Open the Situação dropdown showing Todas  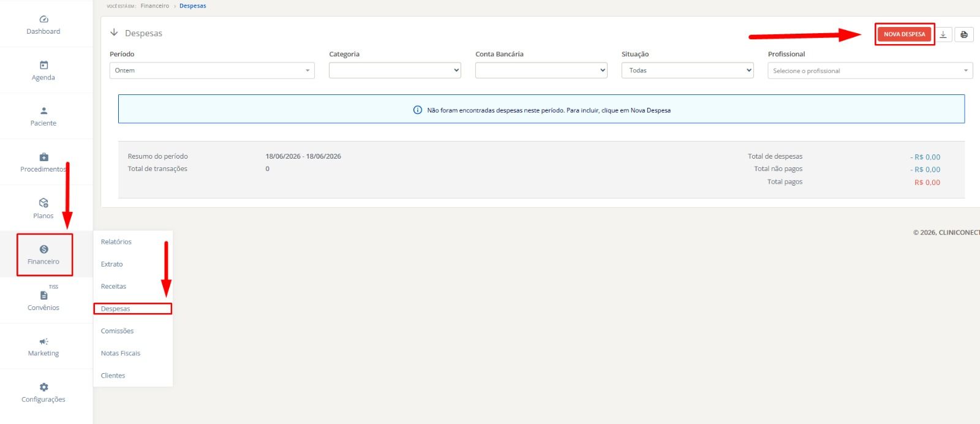(x=688, y=70)
